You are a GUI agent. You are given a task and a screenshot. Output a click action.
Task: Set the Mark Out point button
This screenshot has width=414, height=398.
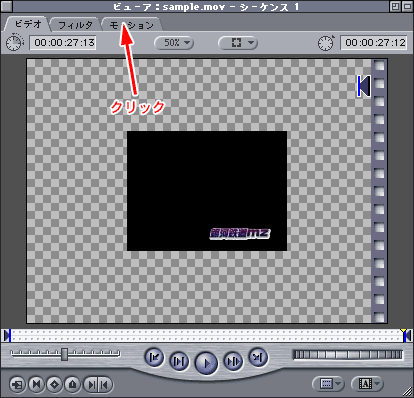pos(105,385)
